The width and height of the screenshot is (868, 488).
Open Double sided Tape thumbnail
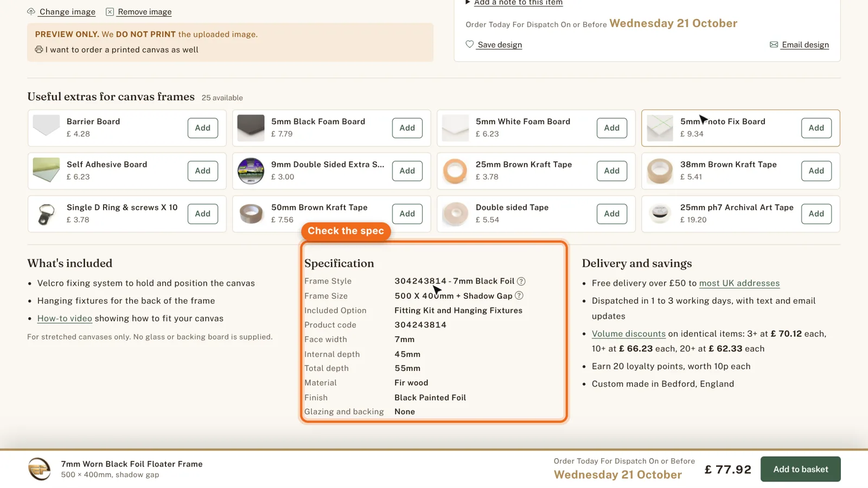pyautogui.click(x=455, y=214)
